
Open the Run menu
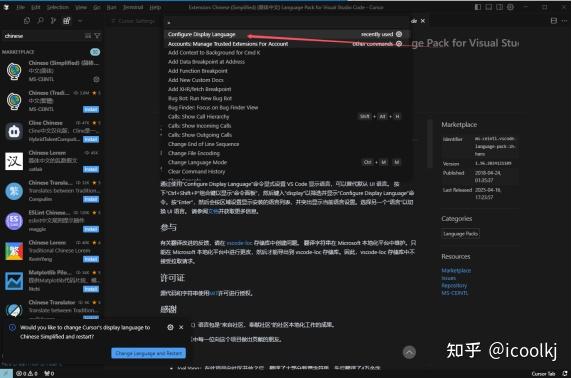112,7
